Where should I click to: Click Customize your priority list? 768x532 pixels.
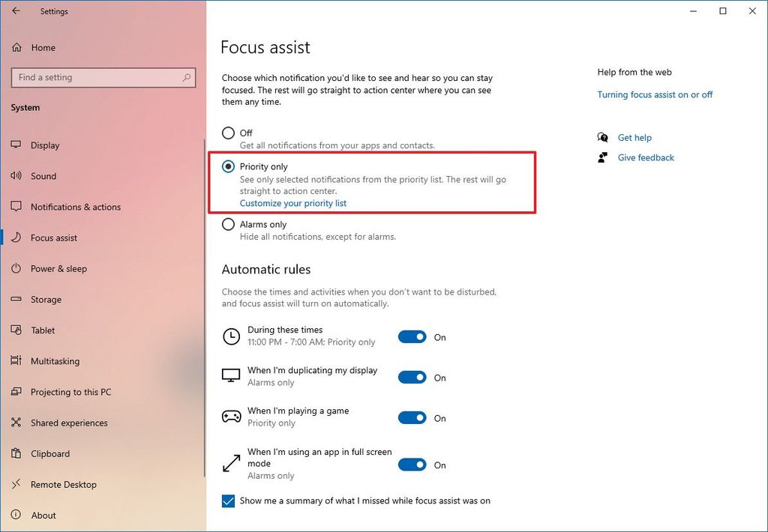click(x=292, y=203)
